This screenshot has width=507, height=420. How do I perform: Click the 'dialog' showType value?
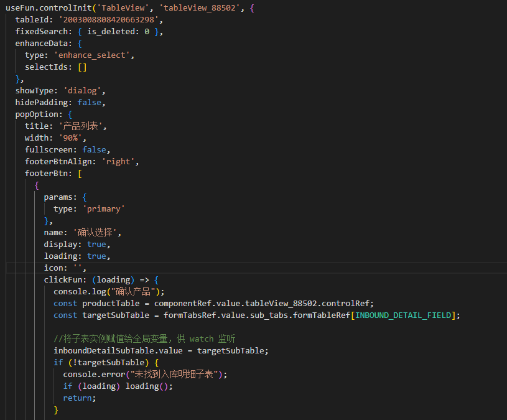tap(85, 91)
